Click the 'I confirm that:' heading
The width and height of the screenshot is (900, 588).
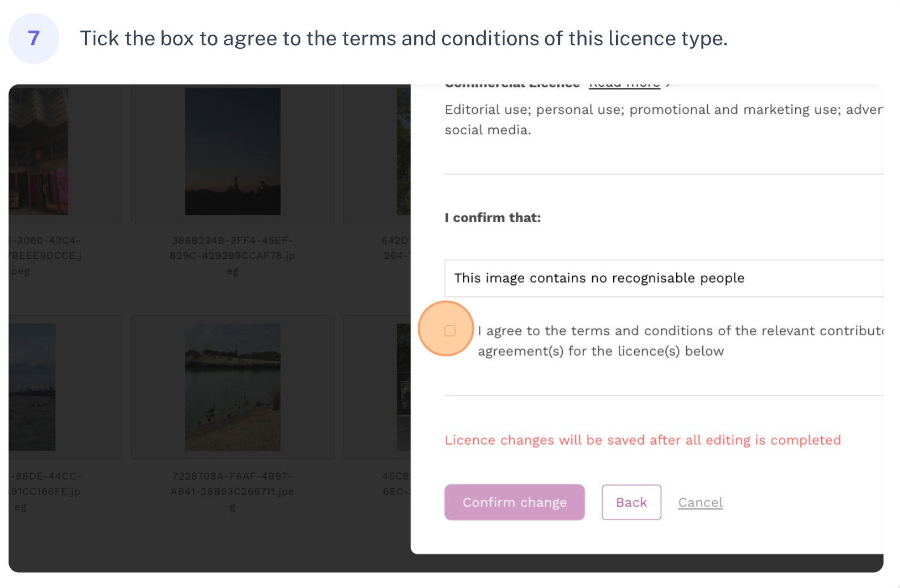pyautogui.click(x=493, y=218)
